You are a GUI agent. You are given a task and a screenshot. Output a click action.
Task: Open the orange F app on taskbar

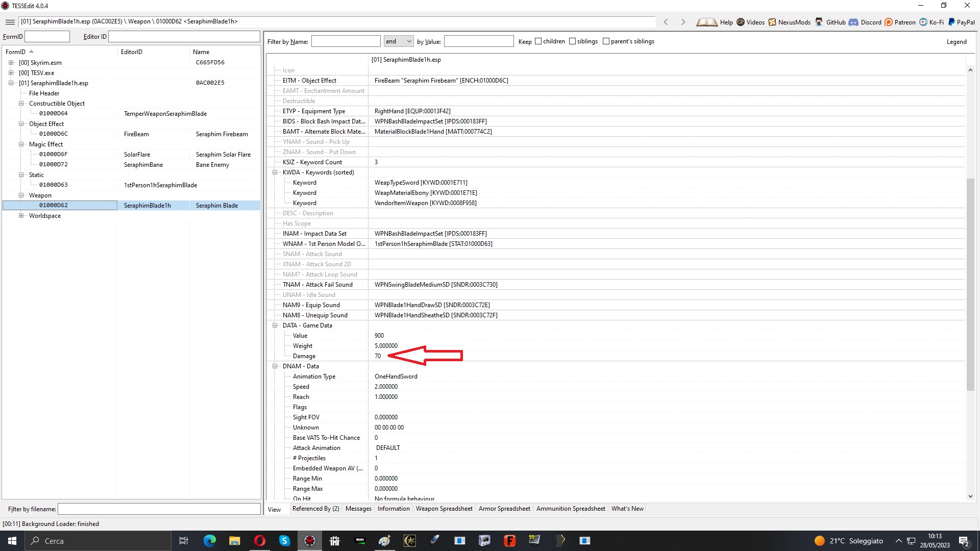(x=509, y=541)
